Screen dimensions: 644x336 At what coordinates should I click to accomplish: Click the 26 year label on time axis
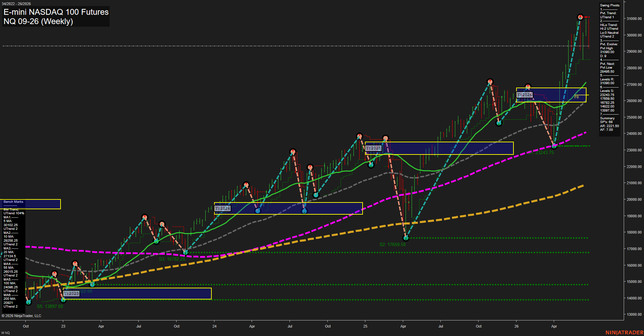click(516, 327)
